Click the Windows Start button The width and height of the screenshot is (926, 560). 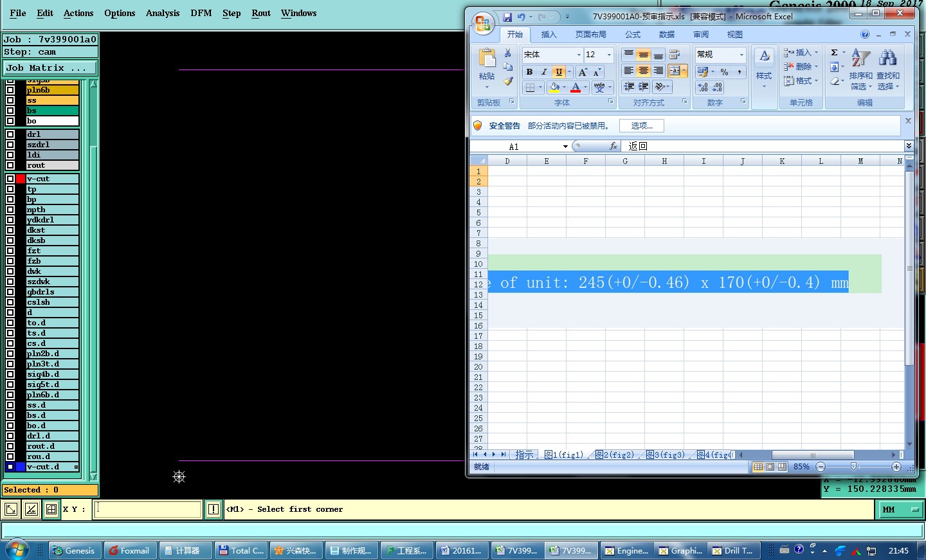tap(17, 550)
